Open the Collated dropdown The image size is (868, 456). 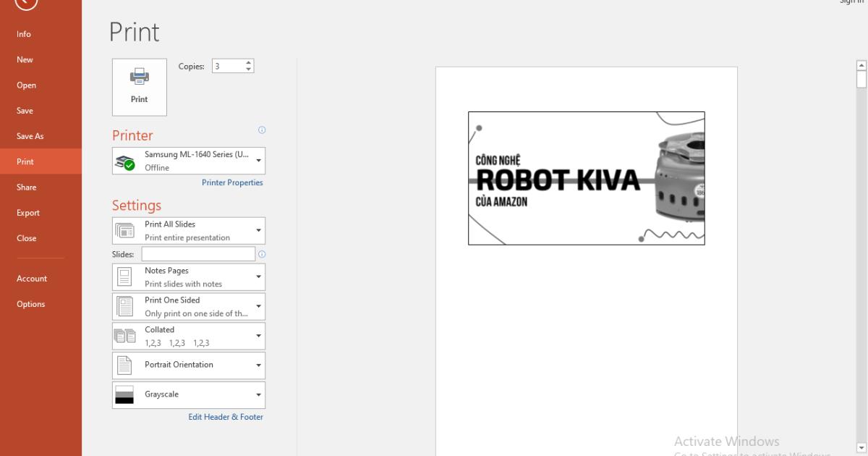click(x=189, y=336)
